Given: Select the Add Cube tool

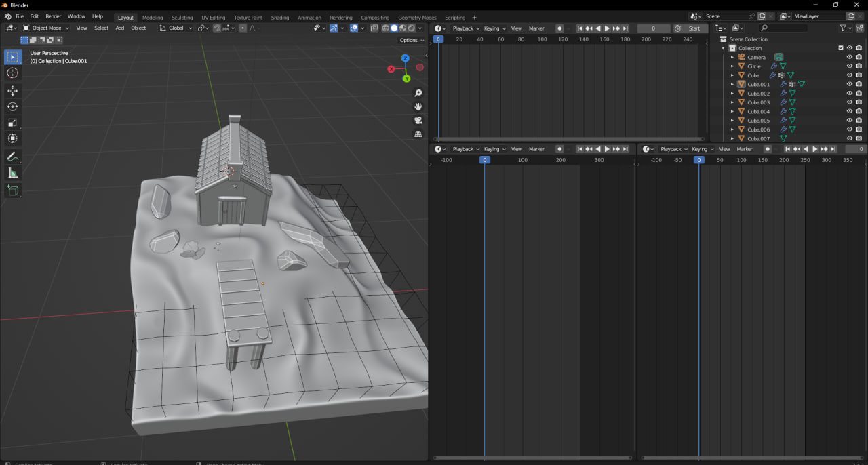Looking at the screenshot, I should click(13, 191).
